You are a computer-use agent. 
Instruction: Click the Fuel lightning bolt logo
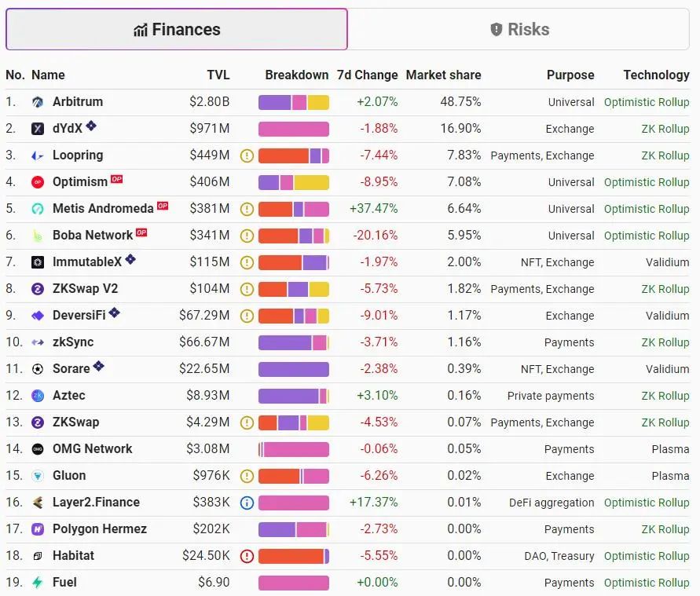tap(38, 583)
